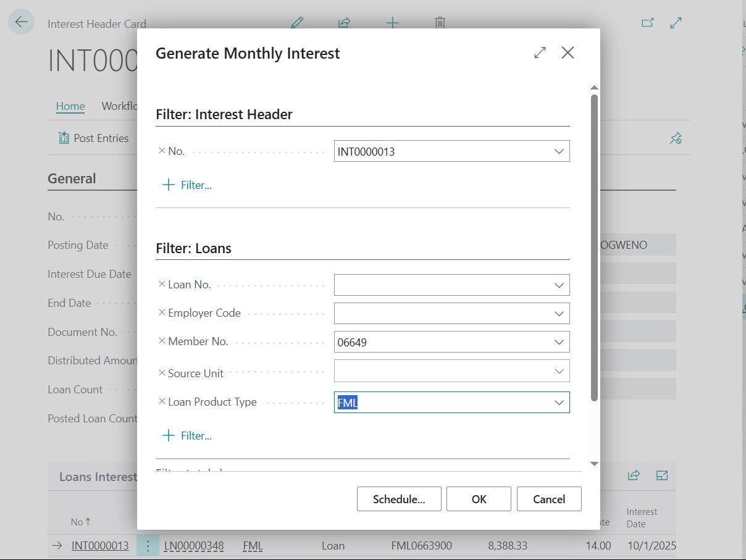Expand the Loan Product Type dropdown
Viewport: 746px width, 560px height.
(x=559, y=402)
